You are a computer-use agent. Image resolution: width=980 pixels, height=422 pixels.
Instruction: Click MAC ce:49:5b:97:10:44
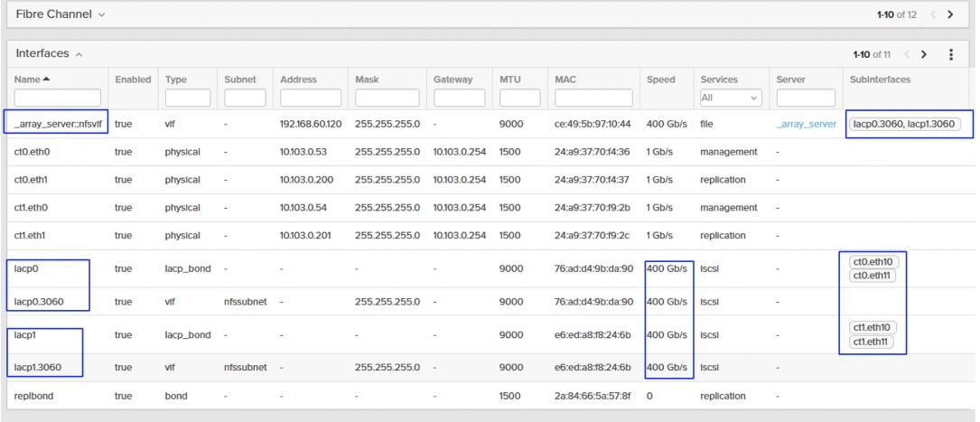click(593, 124)
